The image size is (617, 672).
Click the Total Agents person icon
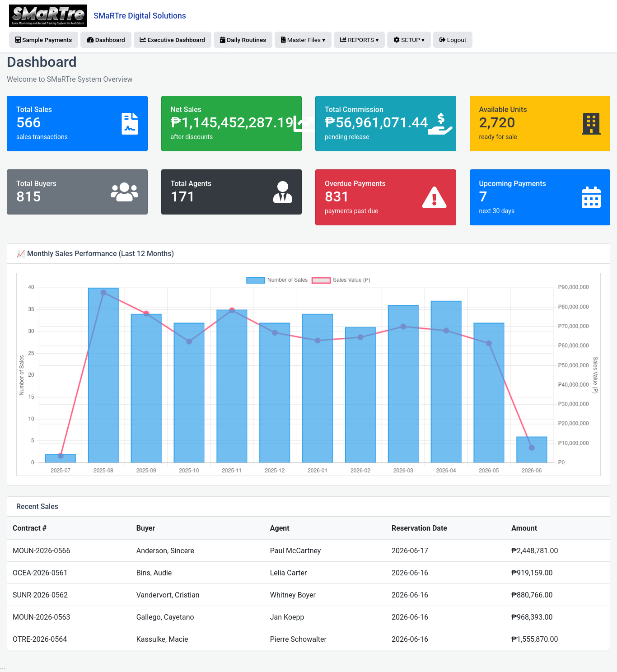coord(283,192)
